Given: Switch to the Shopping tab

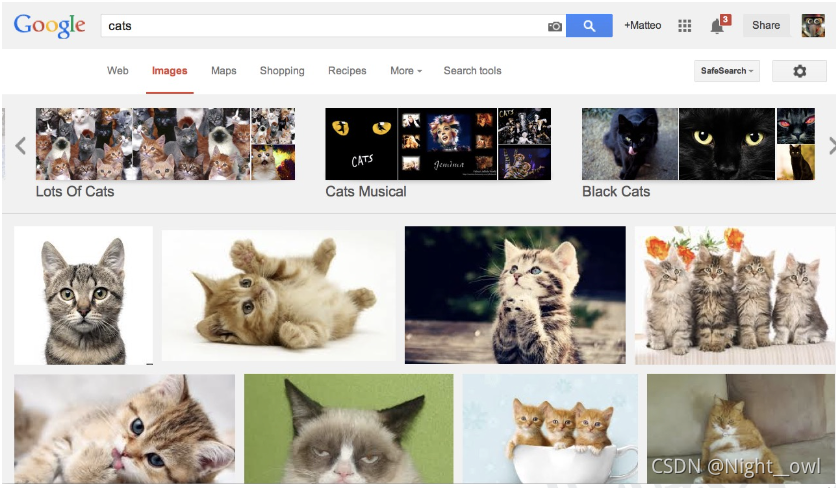Looking at the screenshot, I should (x=282, y=70).
